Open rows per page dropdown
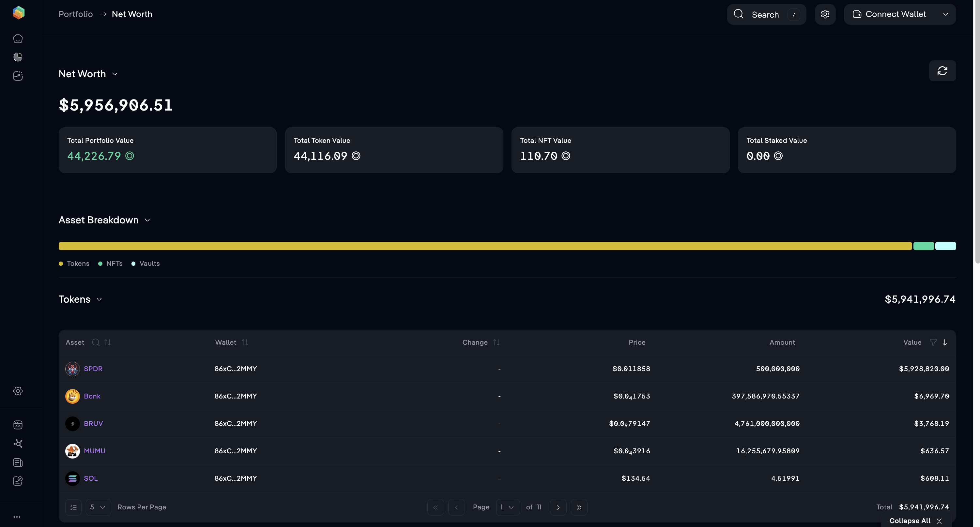 (98, 507)
